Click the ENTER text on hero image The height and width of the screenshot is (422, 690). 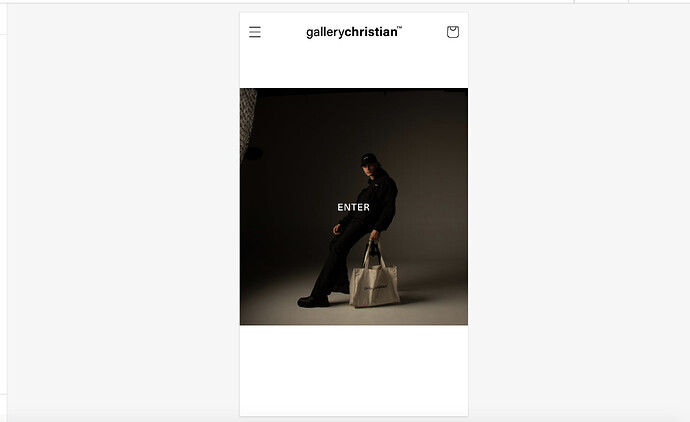click(353, 207)
